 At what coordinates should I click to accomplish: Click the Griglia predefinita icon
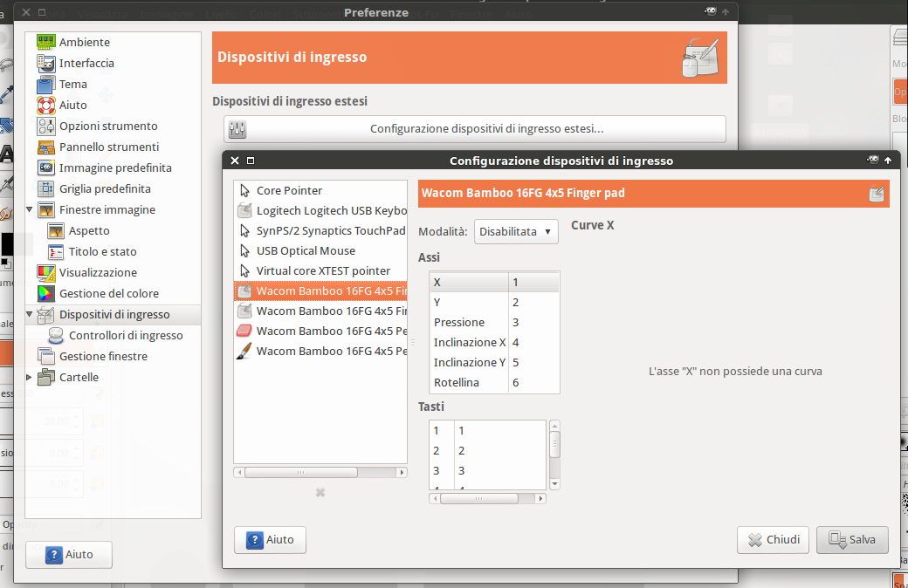tap(45, 188)
